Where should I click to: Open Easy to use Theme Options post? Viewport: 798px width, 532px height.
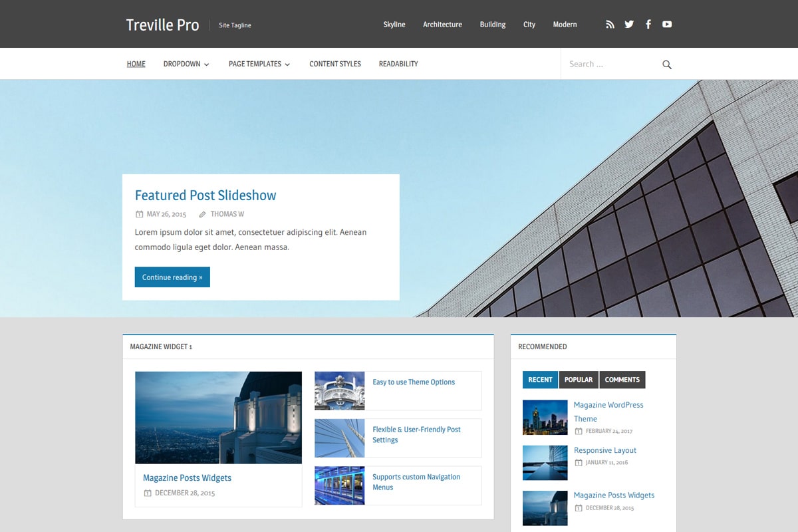pos(414,382)
